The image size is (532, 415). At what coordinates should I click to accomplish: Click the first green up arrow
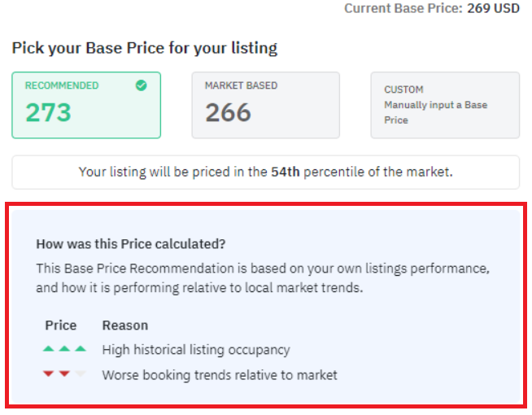tap(49, 348)
